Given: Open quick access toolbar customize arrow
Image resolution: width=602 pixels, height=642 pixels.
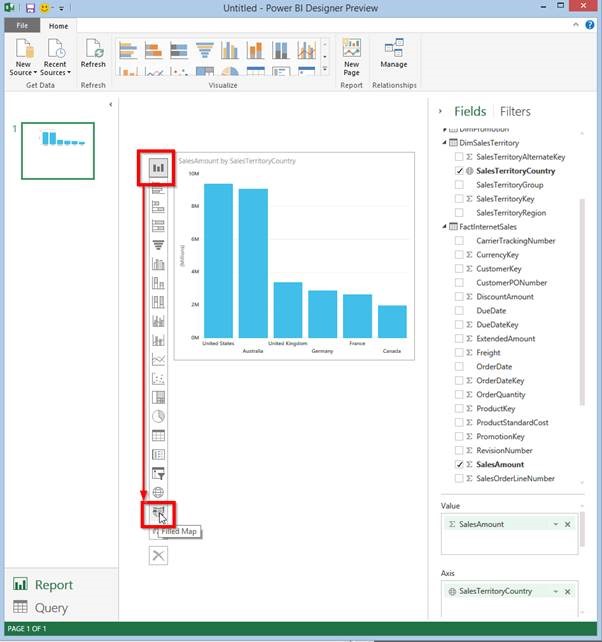Looking at the screenshot, I should pos(61,8).
